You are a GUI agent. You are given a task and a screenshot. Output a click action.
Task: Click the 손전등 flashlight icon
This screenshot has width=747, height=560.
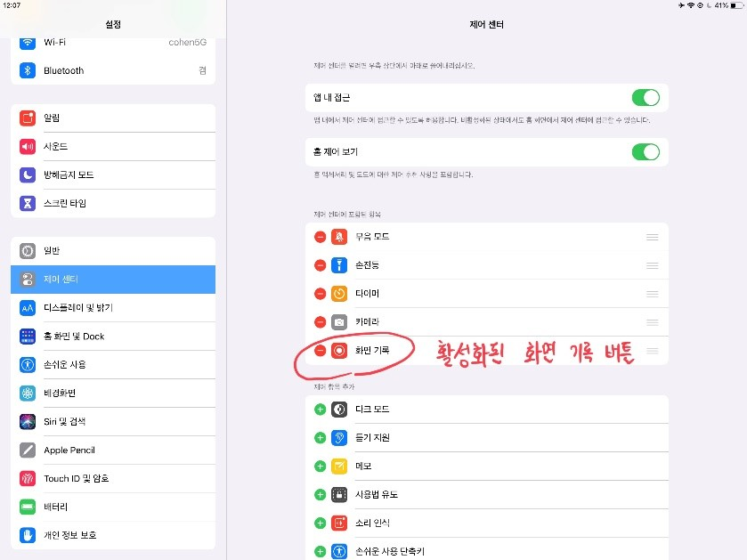pos(339,265)
